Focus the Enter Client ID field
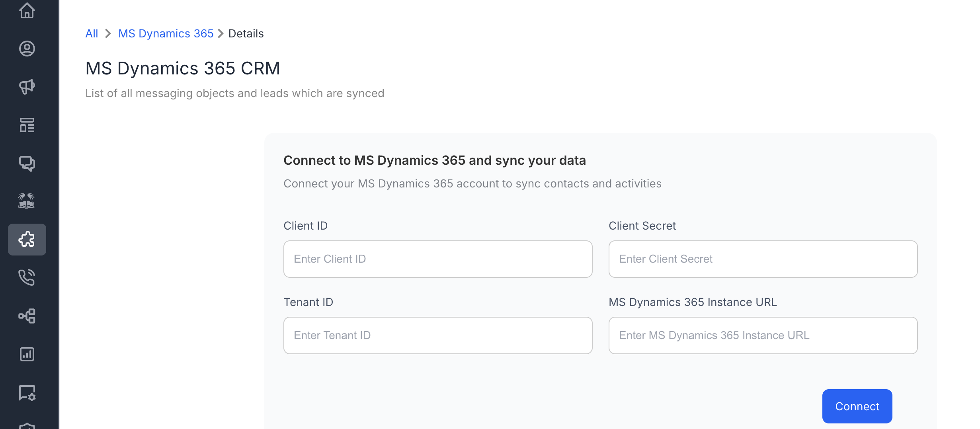 click(x=438, y=259)
